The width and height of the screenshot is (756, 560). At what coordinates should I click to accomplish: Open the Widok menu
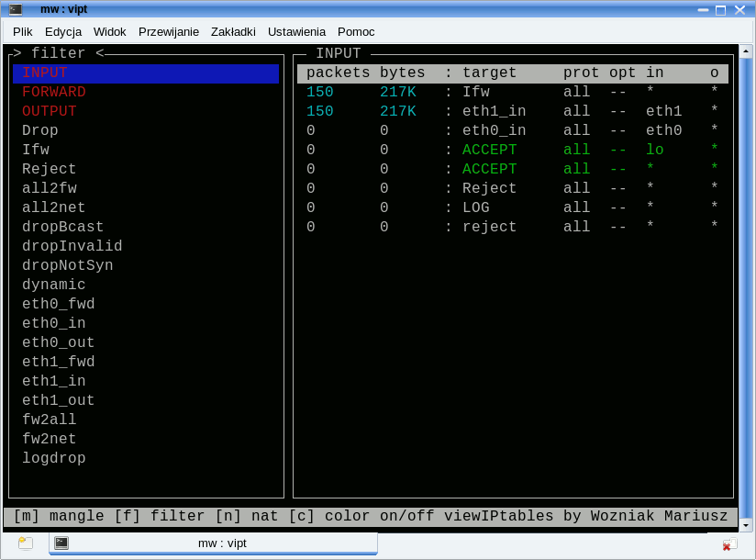[x=110, y=31]
